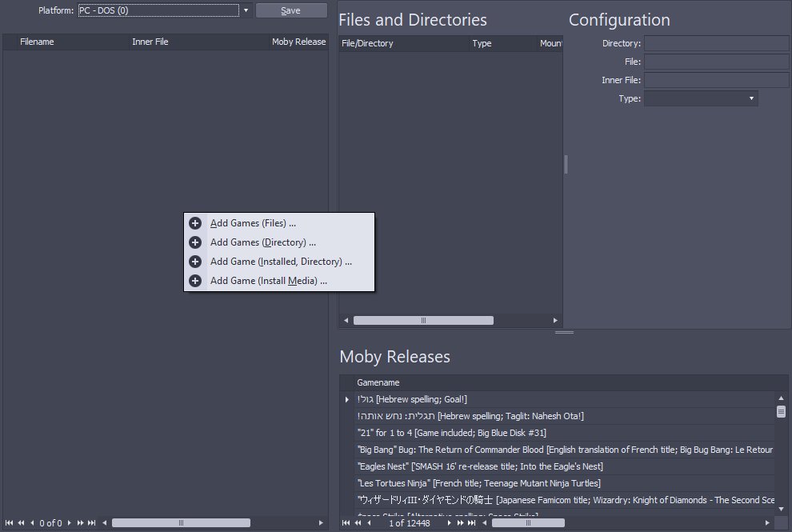Screen dimensions: 792x532
Task: Select Wizardry Knight of Diamonds Japanese row
Action: coord(564,500)
